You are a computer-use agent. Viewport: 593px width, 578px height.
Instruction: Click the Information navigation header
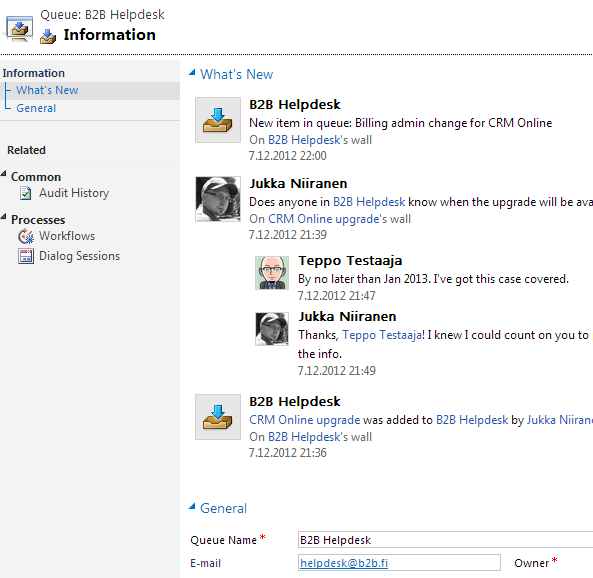pyautogui.click(x=34, y=73)
